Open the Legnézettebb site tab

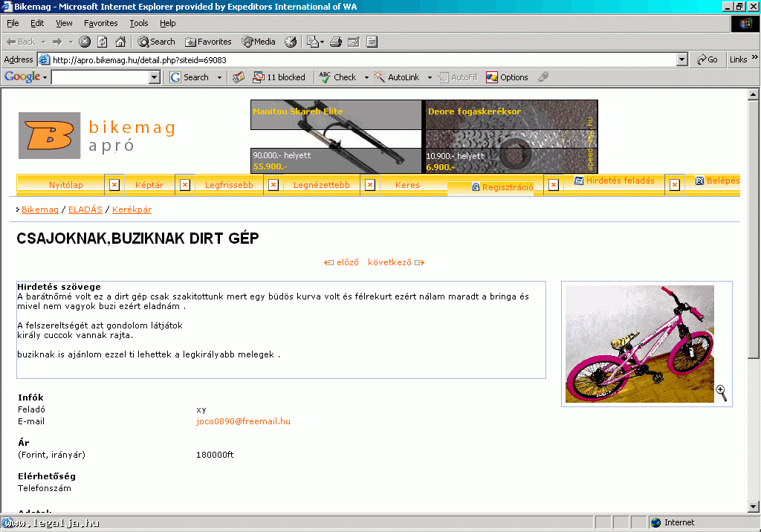(321, 185)
